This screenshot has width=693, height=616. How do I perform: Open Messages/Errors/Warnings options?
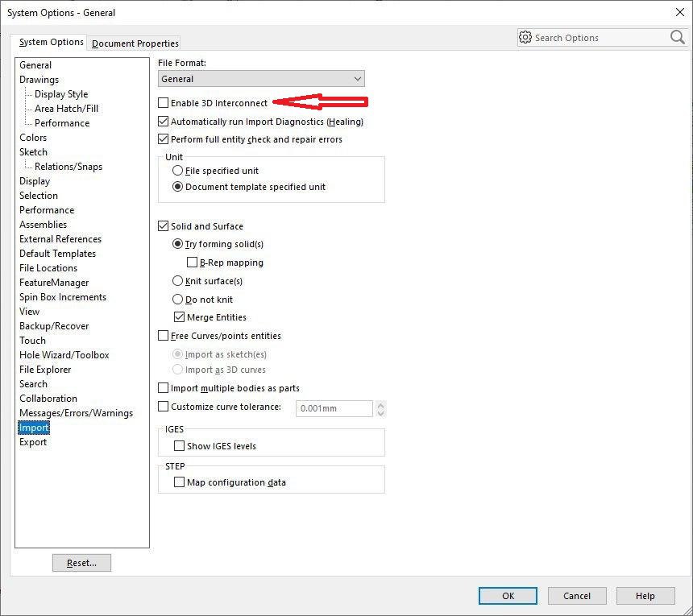[76, 413]
